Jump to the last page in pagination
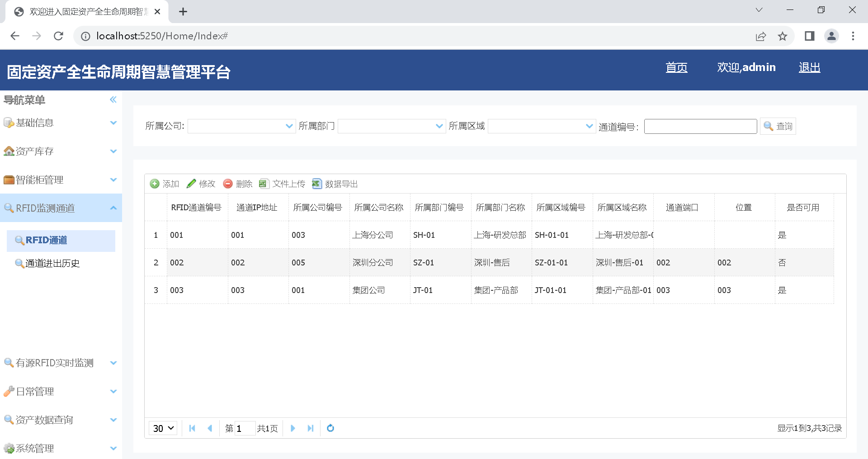The height and width of the screenshot is (459, 868). [310, 428]
